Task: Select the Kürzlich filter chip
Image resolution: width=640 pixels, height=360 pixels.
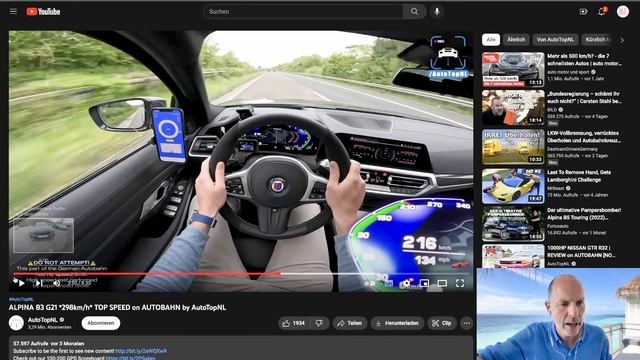Action: tap(597, 40)
